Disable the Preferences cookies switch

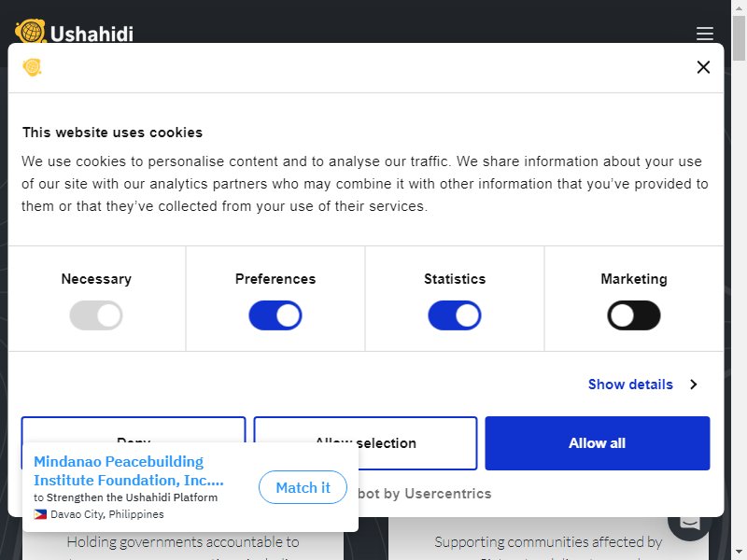click(x=275, y=315)
